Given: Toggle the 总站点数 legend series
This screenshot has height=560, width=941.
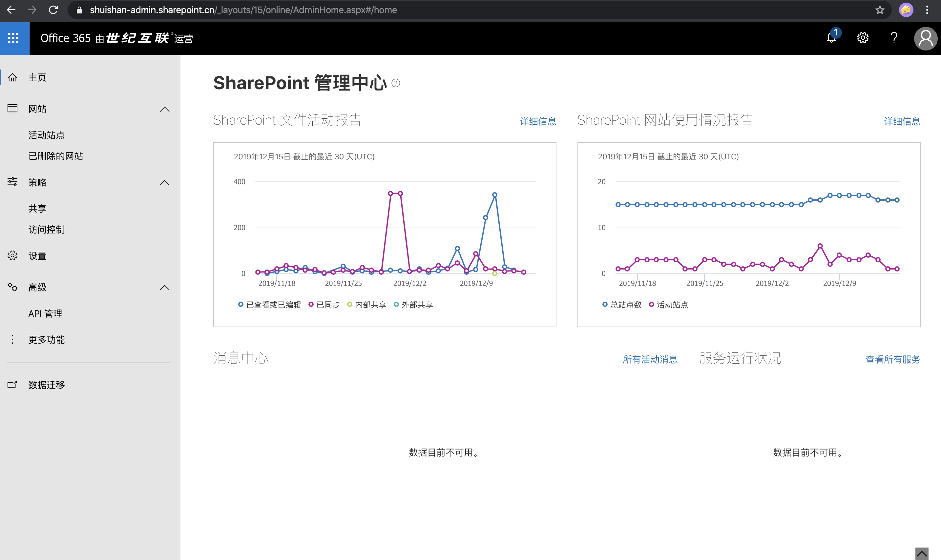Looking at the screenshot, I should pyautogui.click(x=622, y=305).
